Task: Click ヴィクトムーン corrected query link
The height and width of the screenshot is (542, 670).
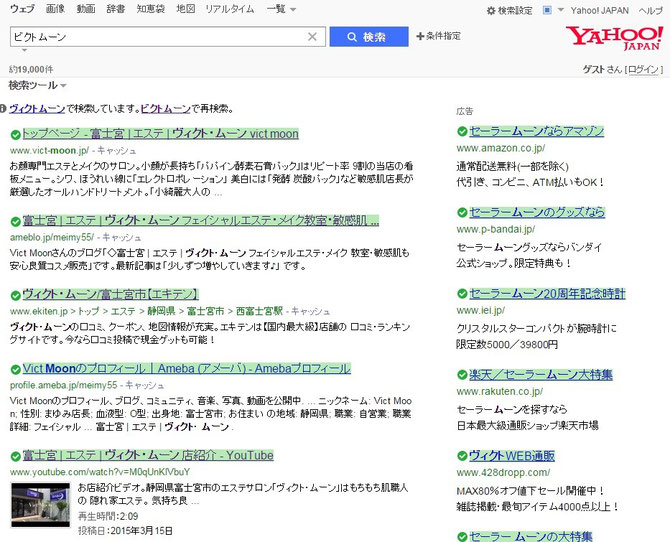Action: pos(37,109)
